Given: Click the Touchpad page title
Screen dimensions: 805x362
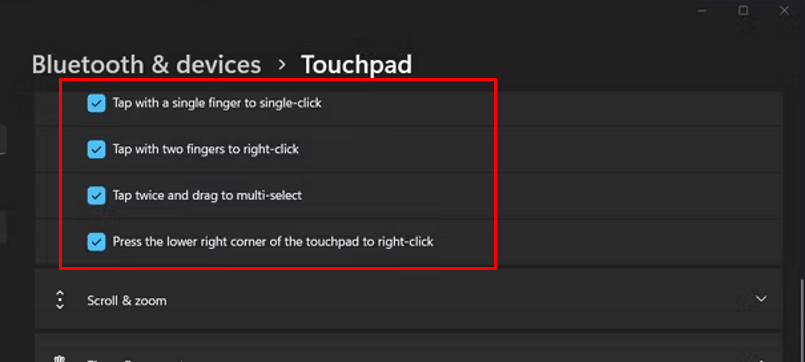Looking at the screenshot, I should click(x=356, y=65).
